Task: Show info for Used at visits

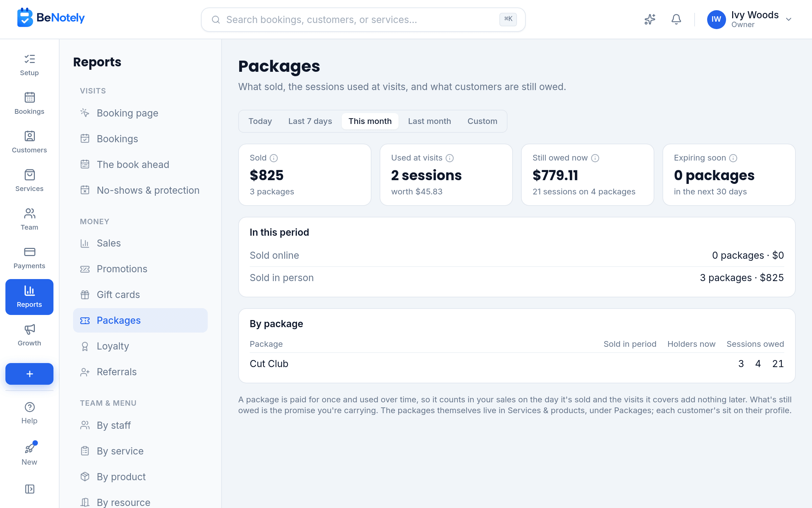Action: [x=450, y=158]
